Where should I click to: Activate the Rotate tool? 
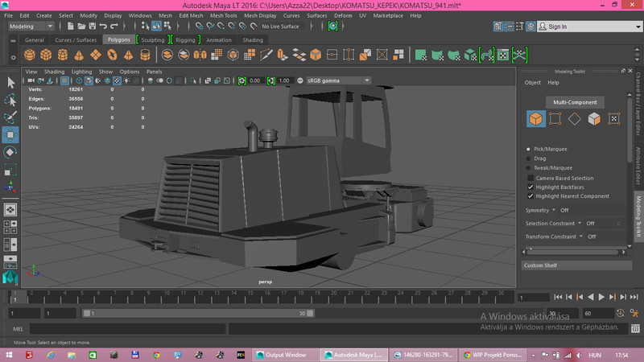[10, 152]
